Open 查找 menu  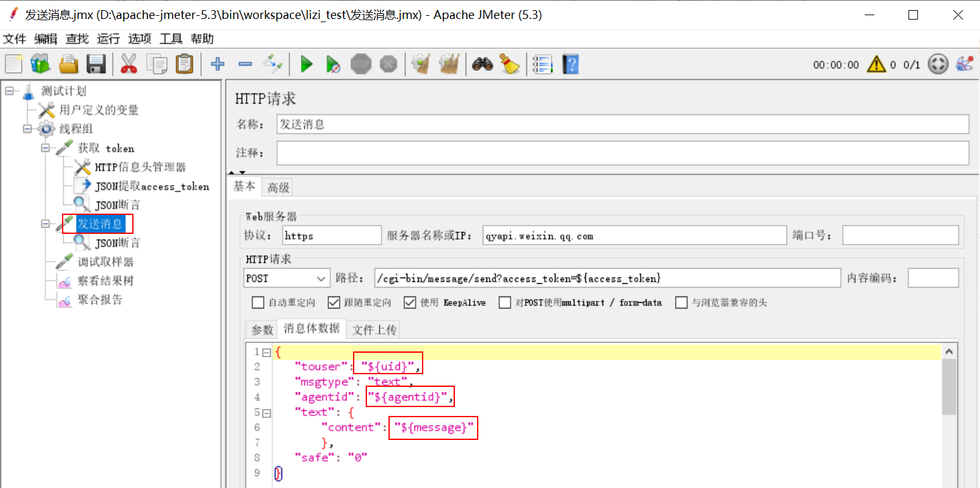click(x=77, y=39)
